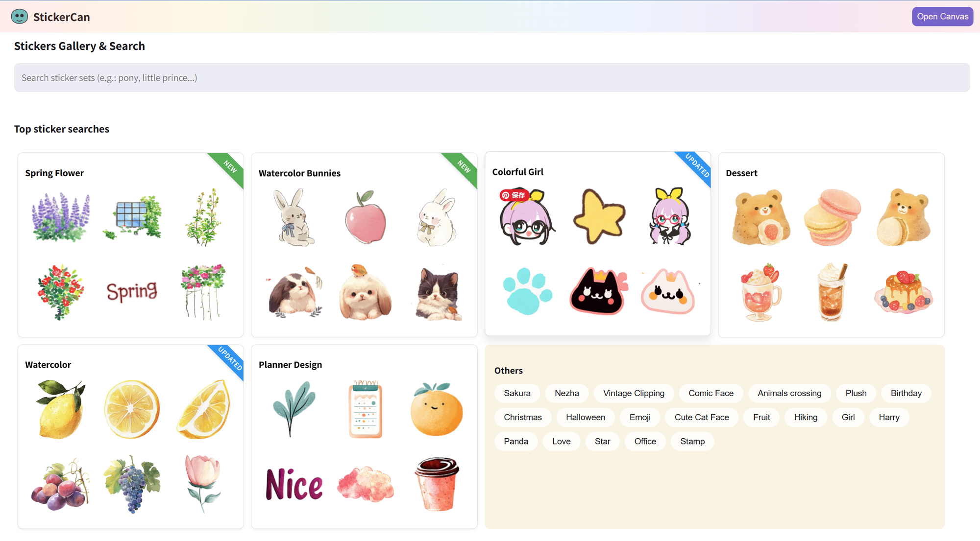Open the Animals crossing tag
The image size is (980, 541).
point(789,393)
